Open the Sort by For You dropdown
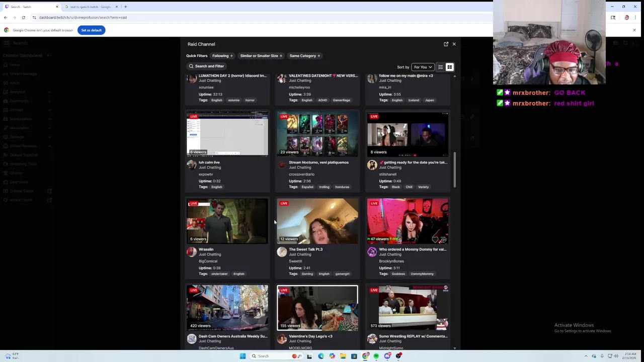Image resolution: width=644 pixels, height=362 pixels. tap(423, 67)
